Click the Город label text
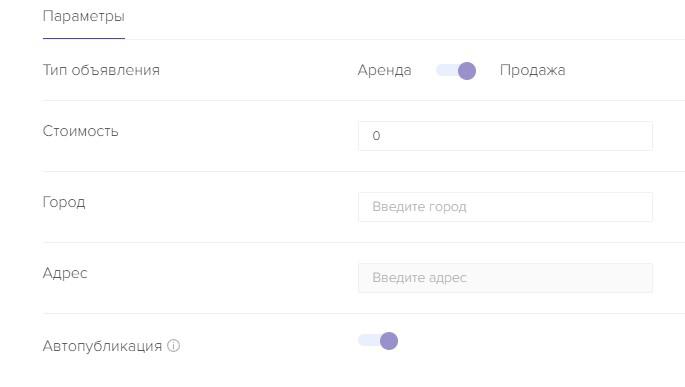This screenshot has height=387, width=685. tap(64, 202)
